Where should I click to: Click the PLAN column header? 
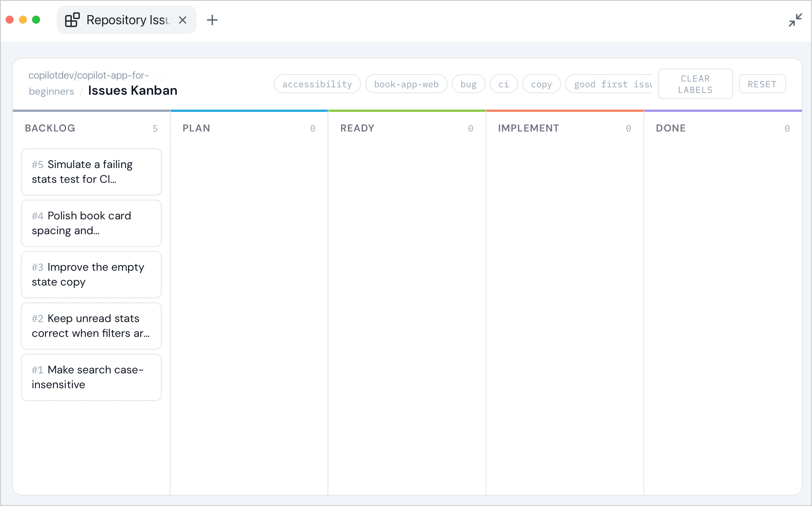coord(196,128)
